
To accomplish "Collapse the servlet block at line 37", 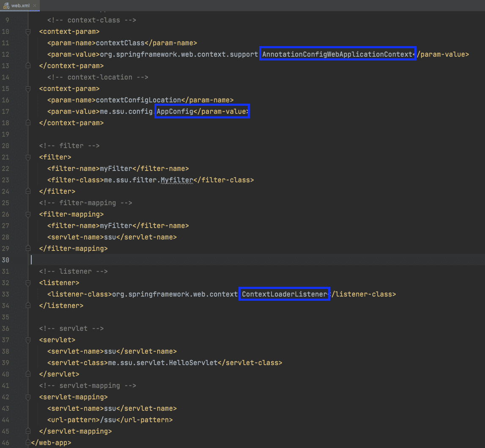I will (x=28, y=340).
